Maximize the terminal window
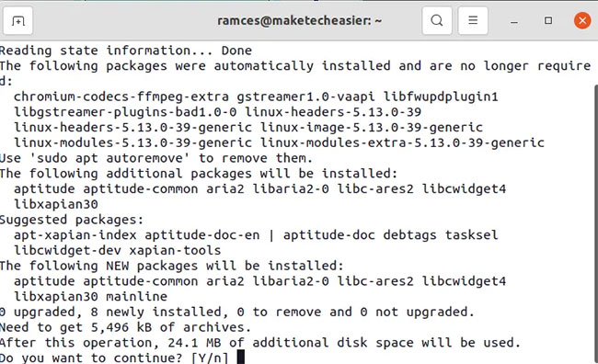598x364 pixels. point(548,20)
